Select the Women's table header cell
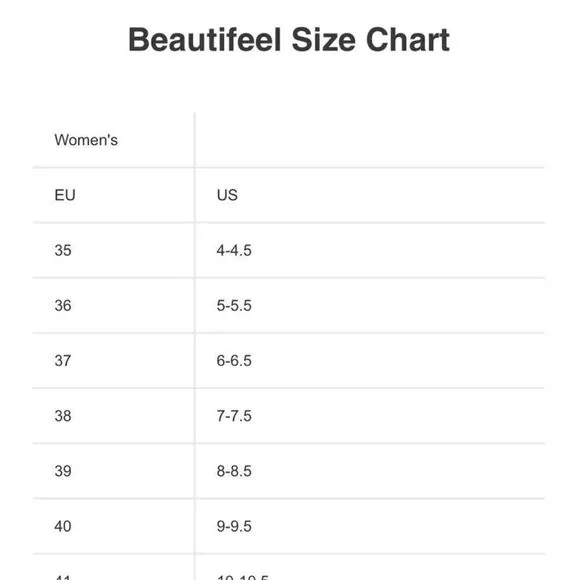580x580 pixels. click(114, 140)
